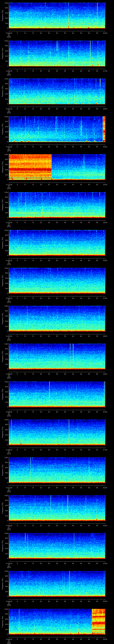
Task: Select the spectrogram panel starting at 14:34:00
Action: pyautogui.click(x=57, y=205)
